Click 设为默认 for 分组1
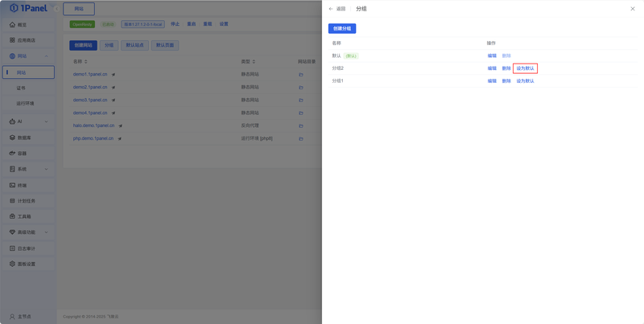 point(526,80)
